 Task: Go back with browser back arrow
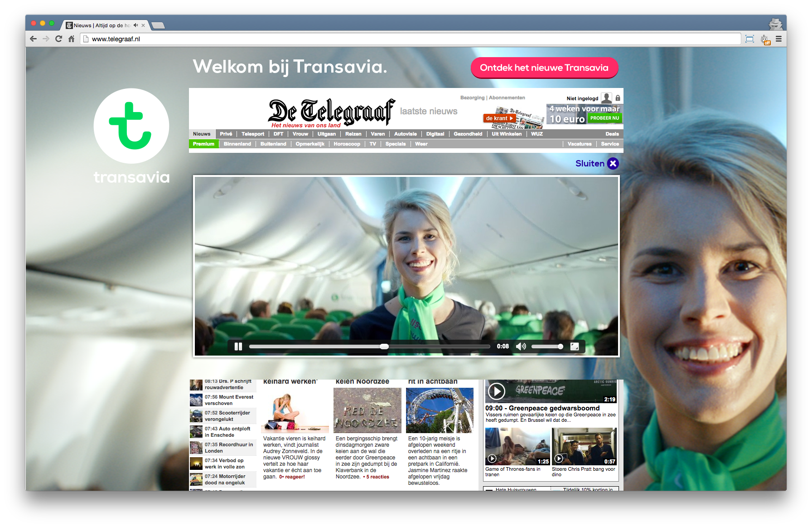(x=33, y=39)
